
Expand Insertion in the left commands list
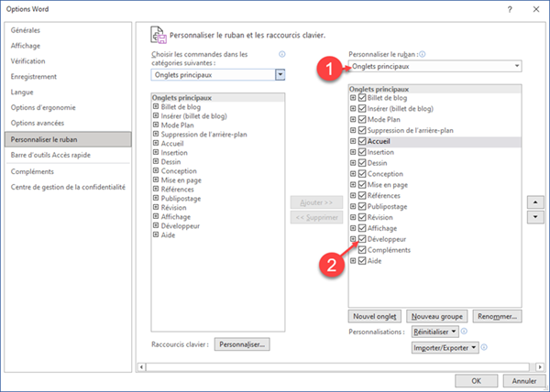(156, 152)
